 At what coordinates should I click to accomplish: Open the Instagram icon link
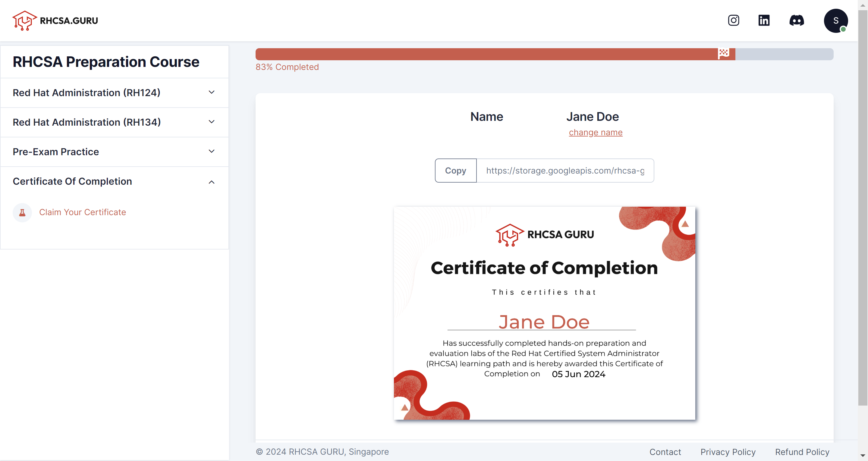coord(733,20)
